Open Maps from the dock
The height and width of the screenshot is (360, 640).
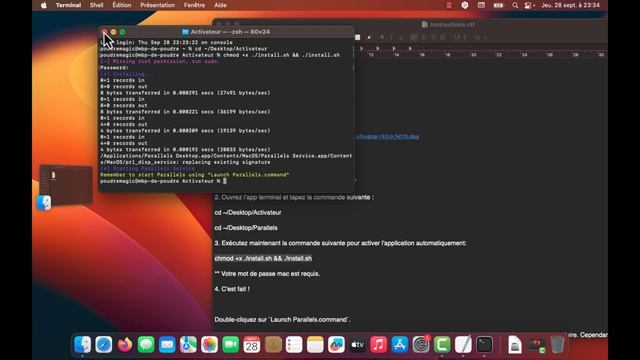(188, 345)
